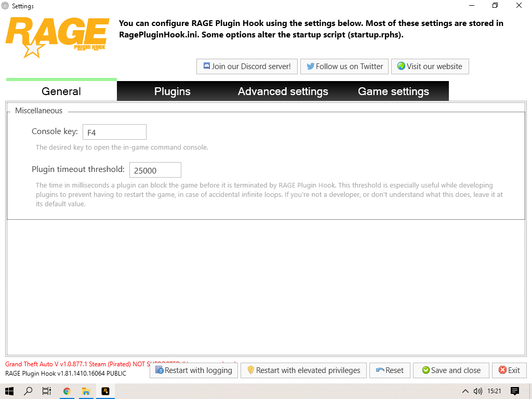The width and height of the screenshot is (532, 399).
Task: Click Restart with elevated privileges
Action: 303,370
